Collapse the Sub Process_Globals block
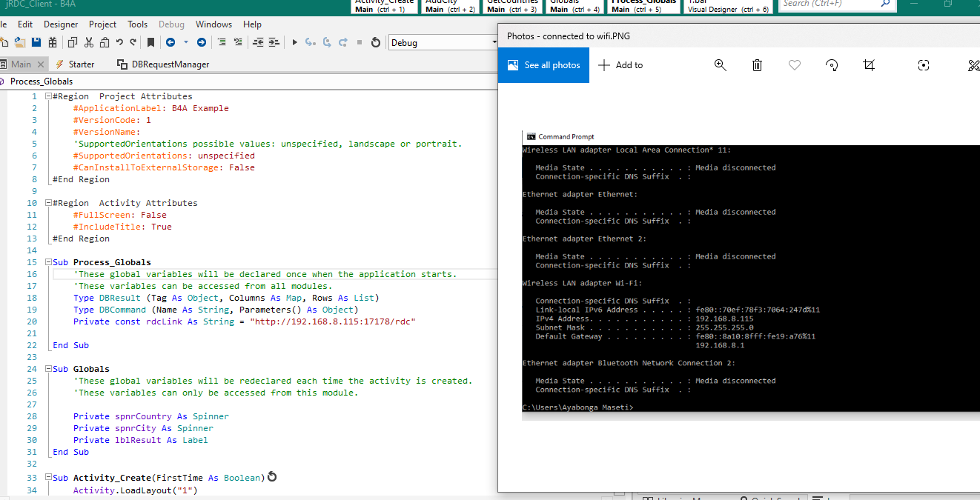Viewport: 980px width, 500px height. tap(47, 262)
